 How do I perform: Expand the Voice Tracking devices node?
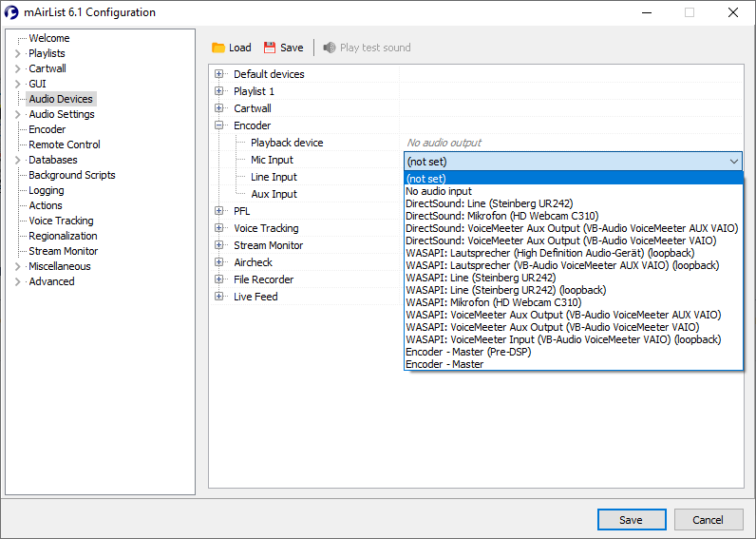tap(219, 228)
